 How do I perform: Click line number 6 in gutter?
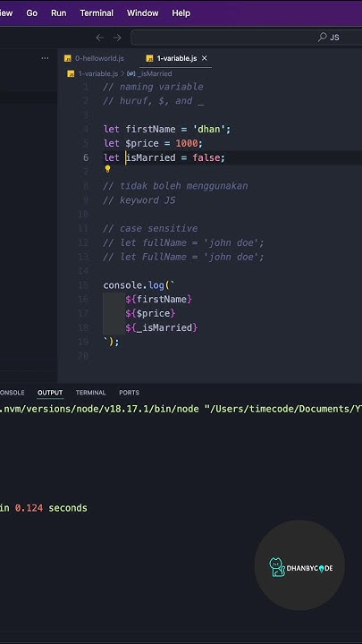coord(86,157)
